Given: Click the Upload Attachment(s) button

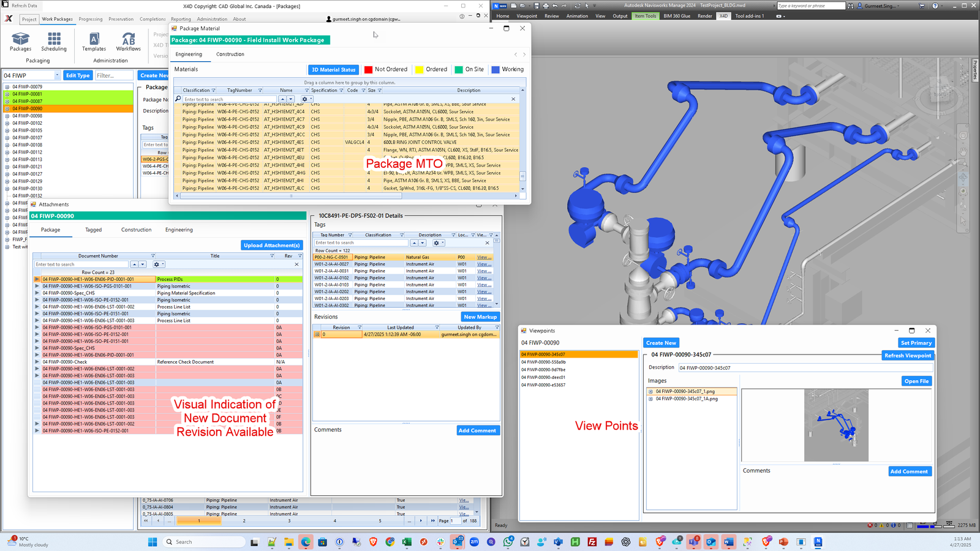Looking at the screenshot, I should tap(272, 246).
